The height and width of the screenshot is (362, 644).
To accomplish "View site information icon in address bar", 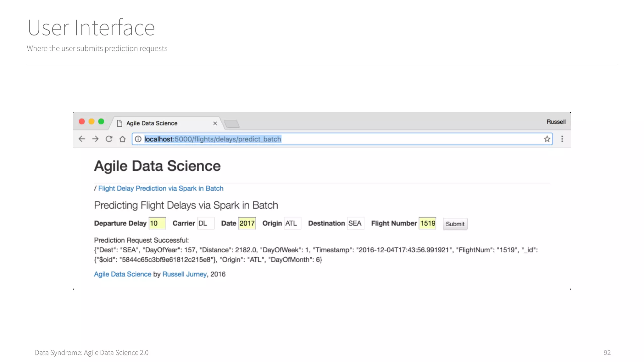I will pos(138,139).
